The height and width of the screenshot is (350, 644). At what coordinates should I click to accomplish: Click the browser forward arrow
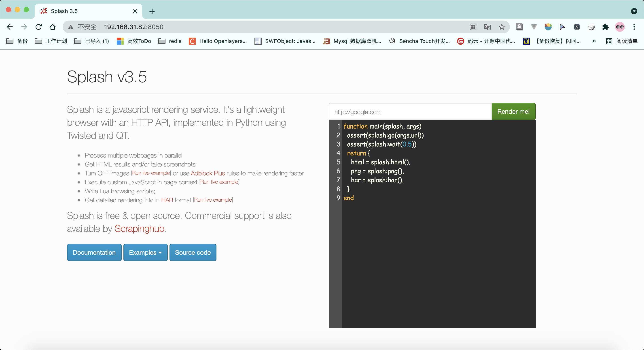tap(24, 27)
